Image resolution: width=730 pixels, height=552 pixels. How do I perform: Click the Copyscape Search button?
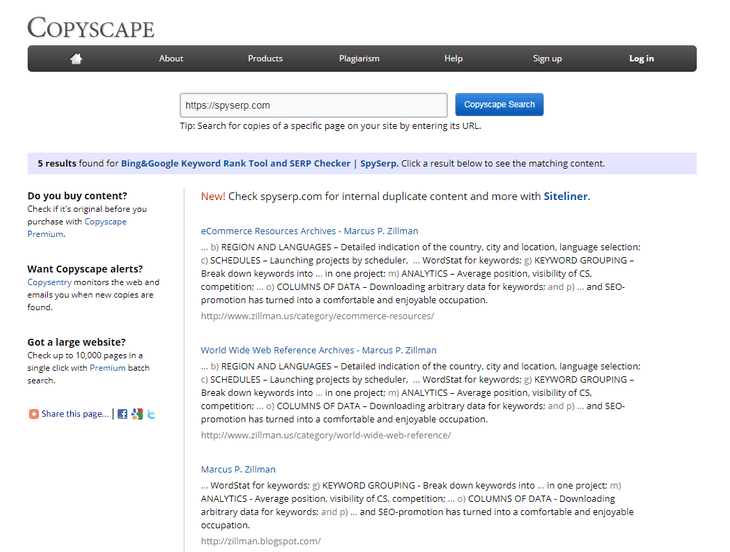tap(499, 104)
